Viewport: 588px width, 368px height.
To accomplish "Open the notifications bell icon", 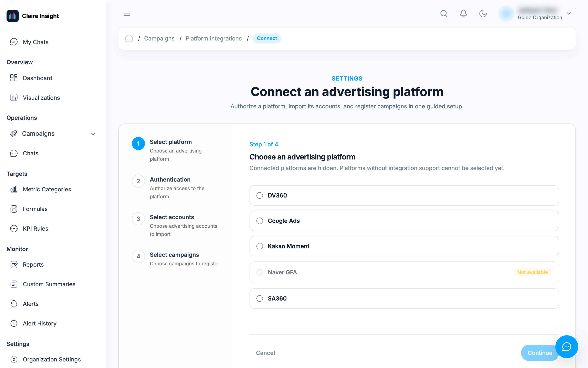I will 463,13.
